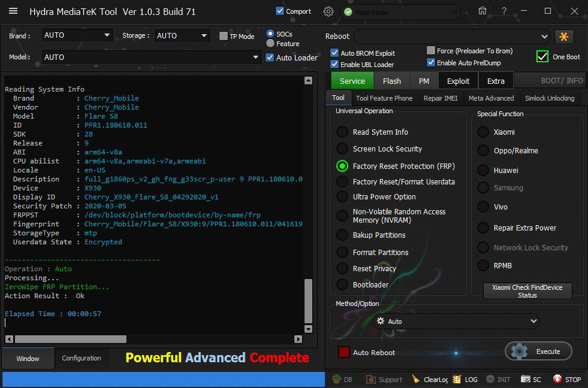Open the Tool Feature Phone tab

click(x=384, y=98)
